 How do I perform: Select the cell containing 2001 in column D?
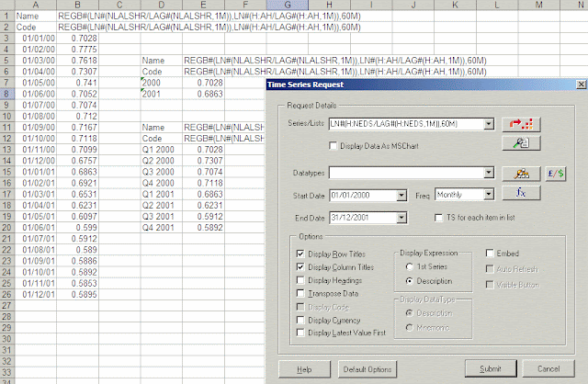[x=162, y=94]
